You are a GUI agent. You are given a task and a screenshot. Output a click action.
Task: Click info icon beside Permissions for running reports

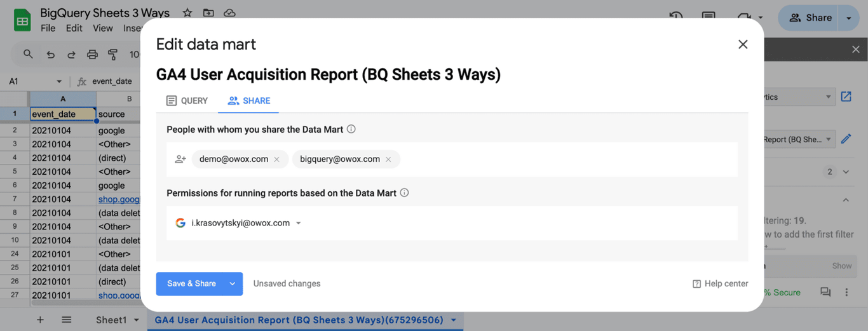point(404,193)
